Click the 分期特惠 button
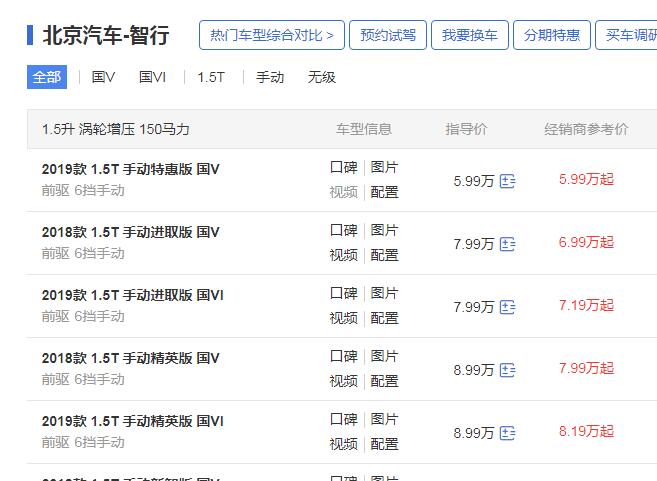Screen dimensions: 657x481 click(552, 35)
